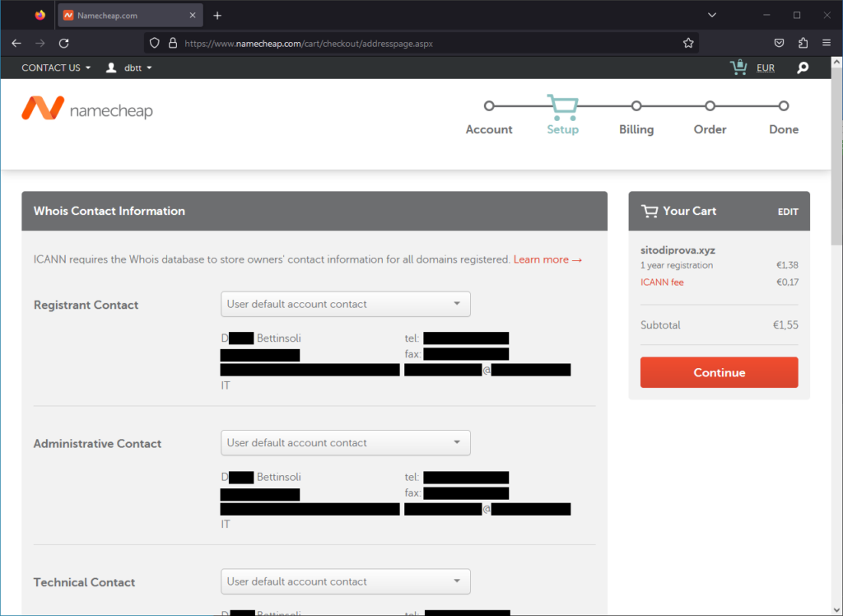This screenshot has height=616, width=843.
Task: Go to the Done checkout step
Action: [784, 117]
